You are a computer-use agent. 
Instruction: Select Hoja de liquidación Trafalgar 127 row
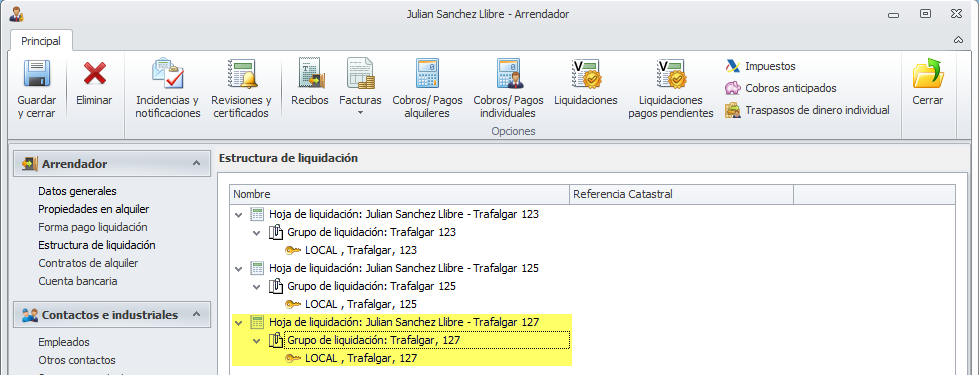pyautogui.click(x=404, y=322)
